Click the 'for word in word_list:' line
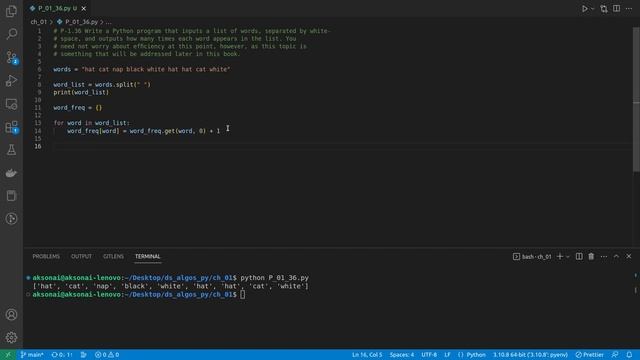 tap(91, 123)
